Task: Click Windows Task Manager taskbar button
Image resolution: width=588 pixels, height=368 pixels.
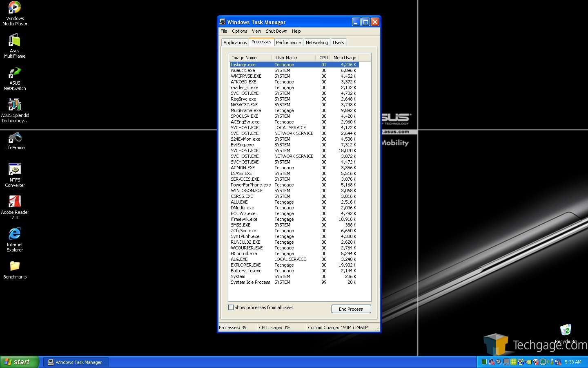Action: click(x=76, y=362)
